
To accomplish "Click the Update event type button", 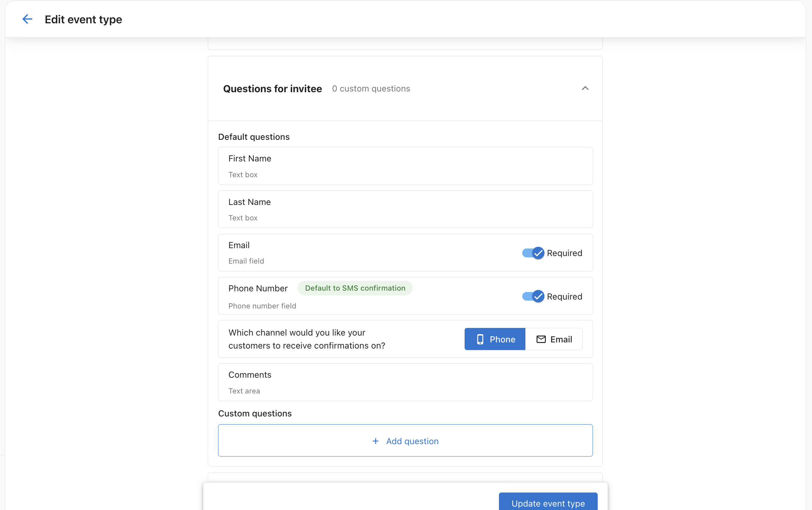I will point(548,503).
